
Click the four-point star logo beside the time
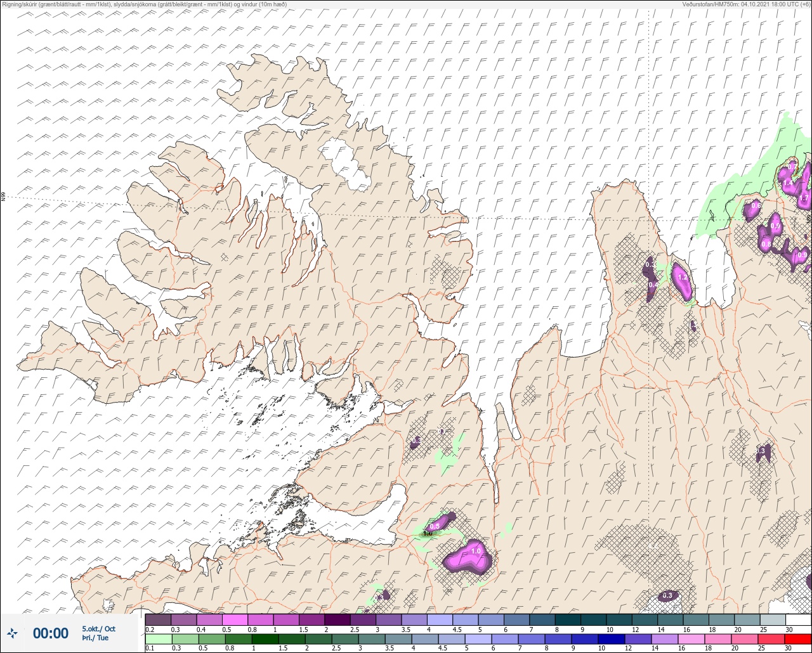tap(13, 633)
